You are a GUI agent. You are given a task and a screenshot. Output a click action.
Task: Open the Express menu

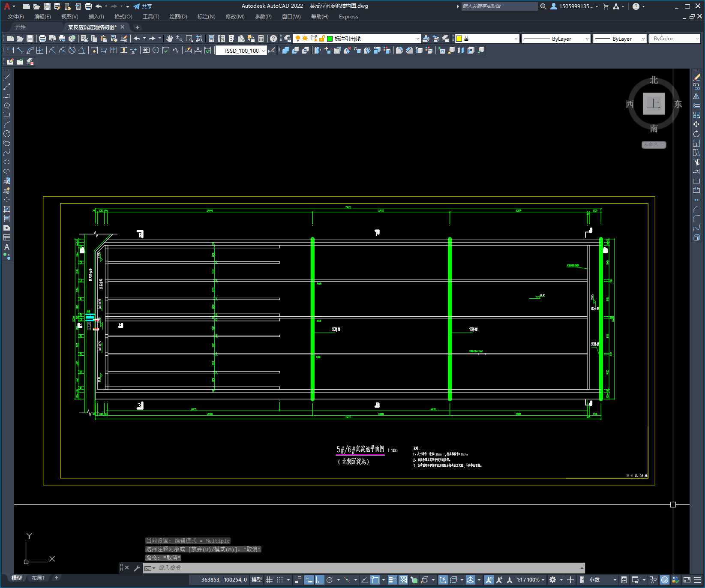[x=348, y=17]
